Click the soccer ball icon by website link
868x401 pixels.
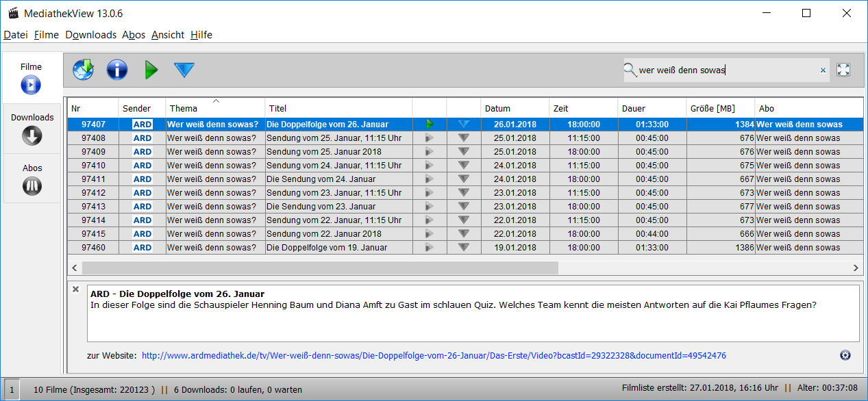pos(845,354)
